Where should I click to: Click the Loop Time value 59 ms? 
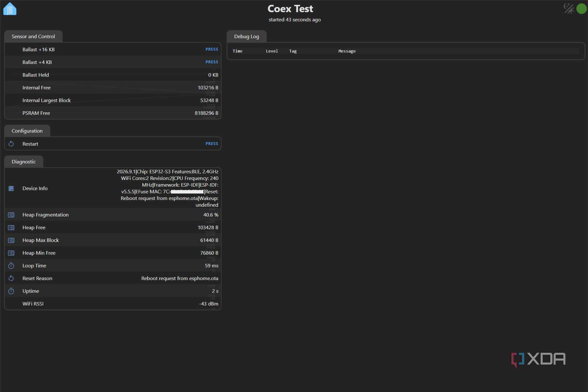(212, 265)
